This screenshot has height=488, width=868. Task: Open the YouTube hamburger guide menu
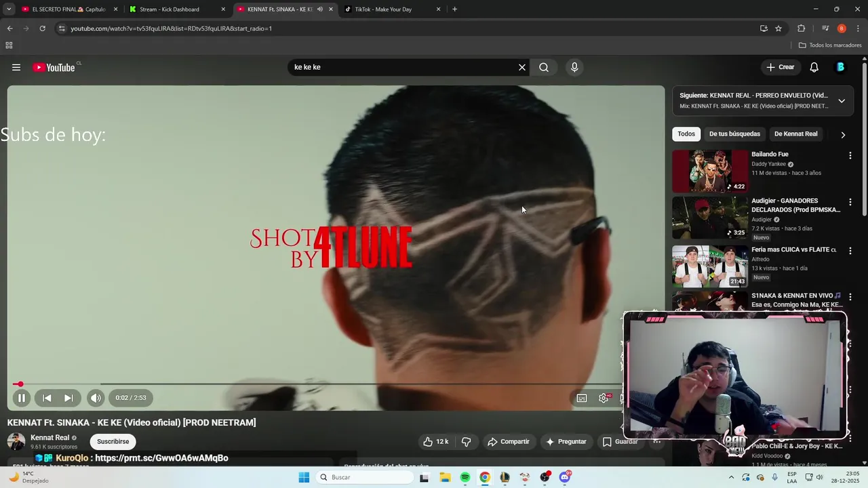(16, 67)
